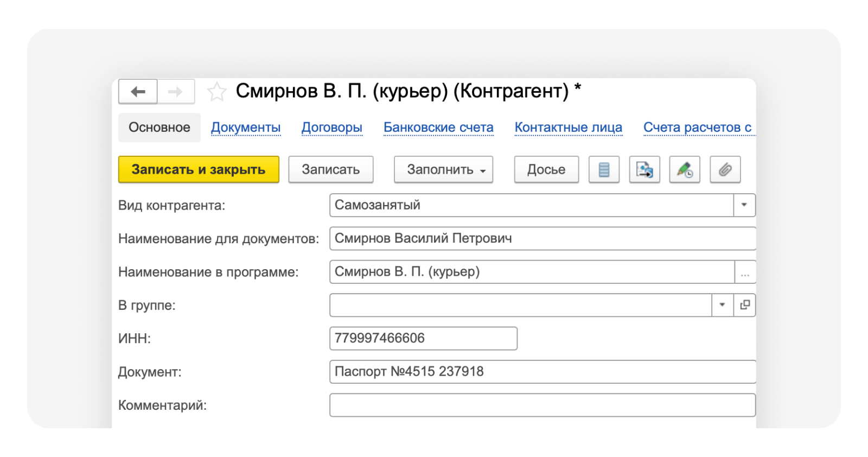The image size is (868, 457).
Task: Click the Досье button
Action: click(x=546, y=170)
